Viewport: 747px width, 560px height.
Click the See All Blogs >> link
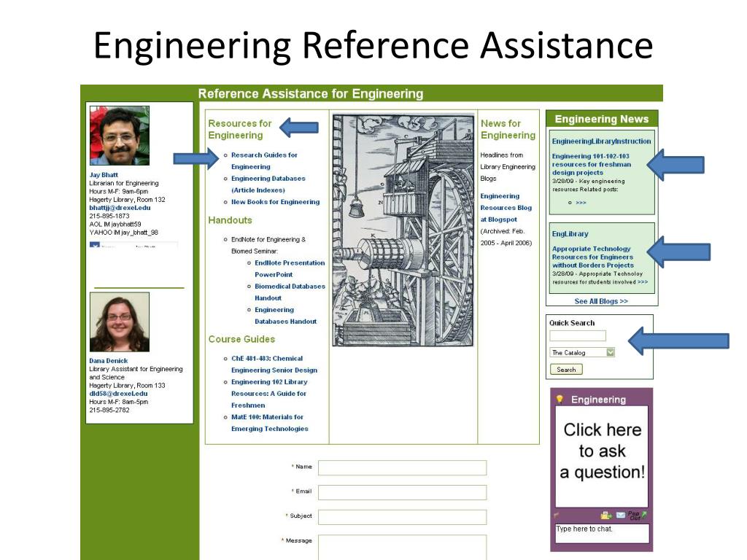(x=601, y=301)
